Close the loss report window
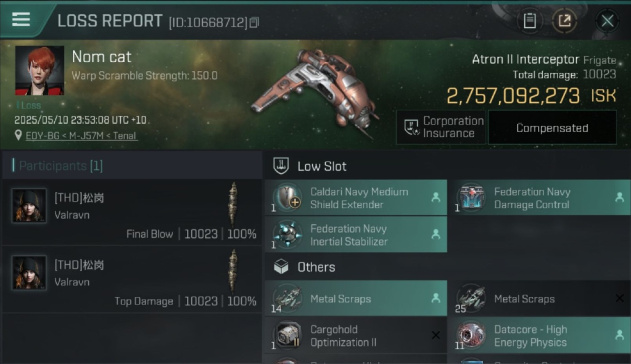The height and width of the screenshot is (364, 631). coord(607,21)
